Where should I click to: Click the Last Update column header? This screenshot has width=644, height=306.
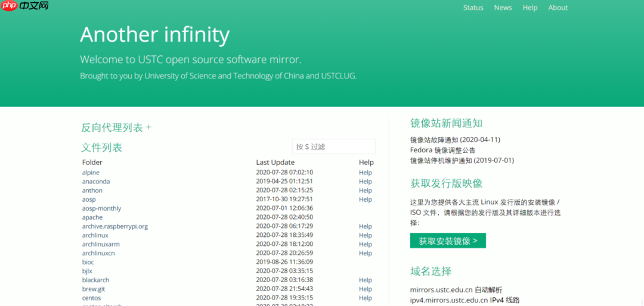coord(275,163)
